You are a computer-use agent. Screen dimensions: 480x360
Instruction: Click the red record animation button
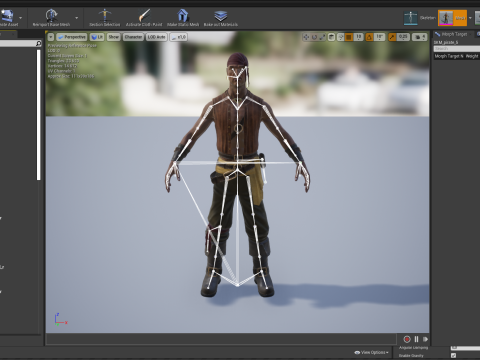click(407, 339)
